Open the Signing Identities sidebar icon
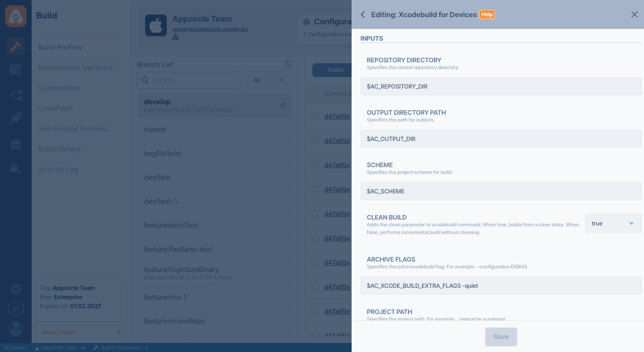This screenshot has width=644, height=352. pos(16,70)
